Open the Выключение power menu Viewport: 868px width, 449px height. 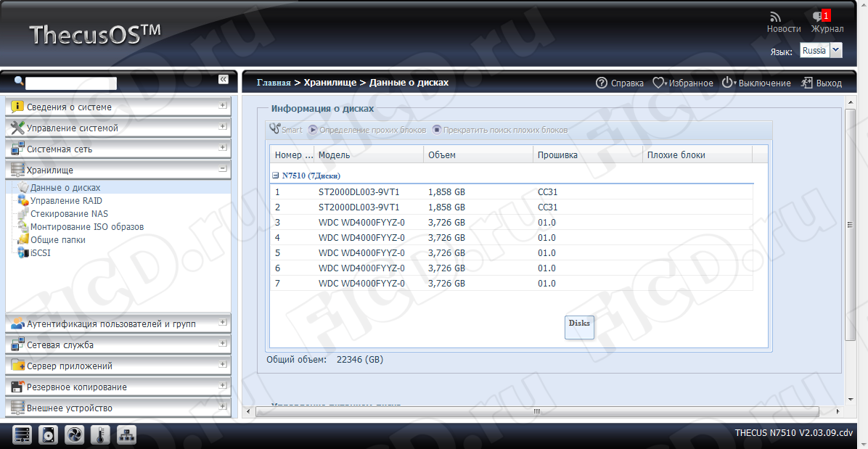click(756, 83)
